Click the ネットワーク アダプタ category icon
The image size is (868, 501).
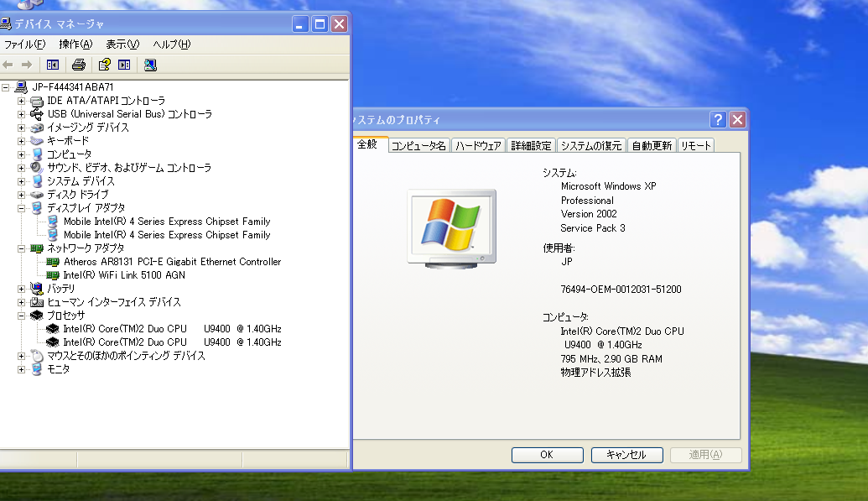click(x=37, y=248)
